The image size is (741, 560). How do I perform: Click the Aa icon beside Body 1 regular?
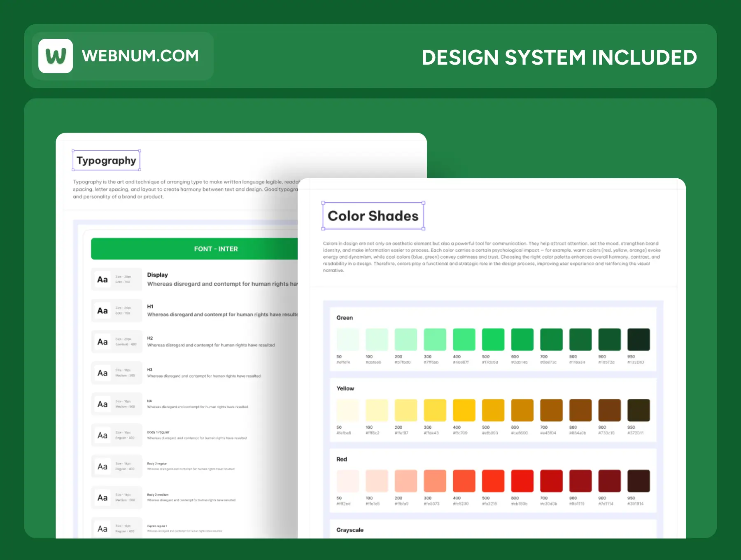pyautogui.click(x=103, y=435)
